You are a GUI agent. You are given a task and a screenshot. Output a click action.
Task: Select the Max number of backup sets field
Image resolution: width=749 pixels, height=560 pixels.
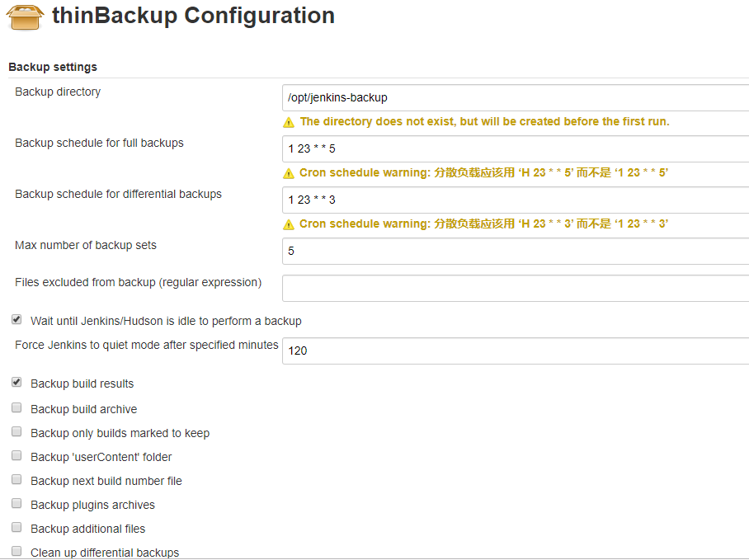[515, 251]
